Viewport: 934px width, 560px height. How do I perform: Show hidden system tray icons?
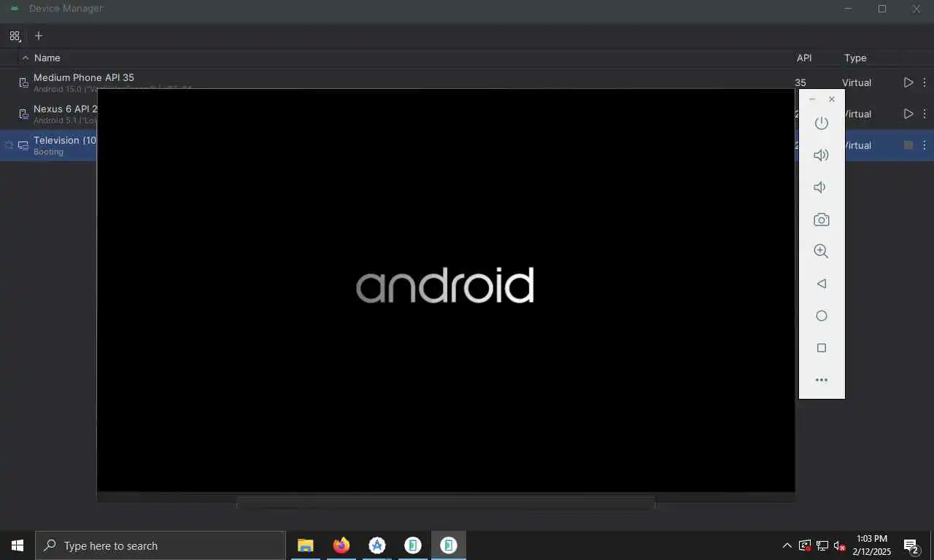pyautogui.click(x=787, y=545)
